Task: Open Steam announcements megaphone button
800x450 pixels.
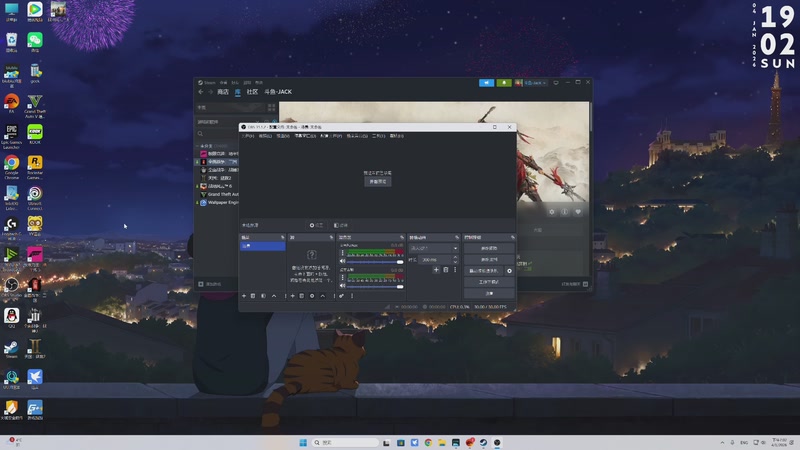Action: (486, 83)
